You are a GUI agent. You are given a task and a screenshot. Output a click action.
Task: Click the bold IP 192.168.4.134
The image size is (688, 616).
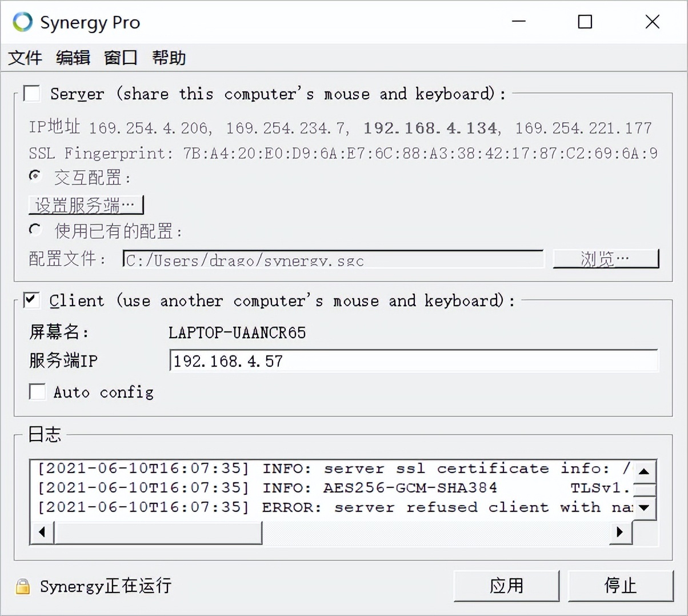point(430,128)
